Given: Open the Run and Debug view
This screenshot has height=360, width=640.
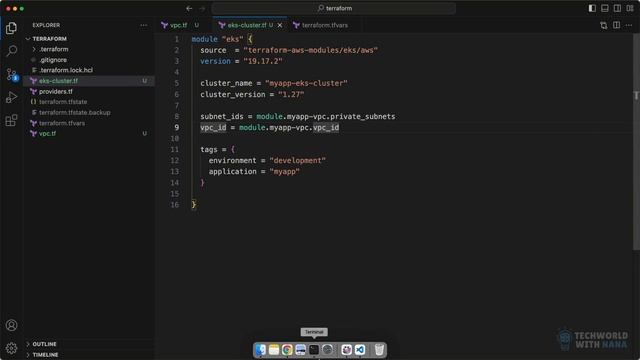Looking at the screenshot, I should point(11,97).
